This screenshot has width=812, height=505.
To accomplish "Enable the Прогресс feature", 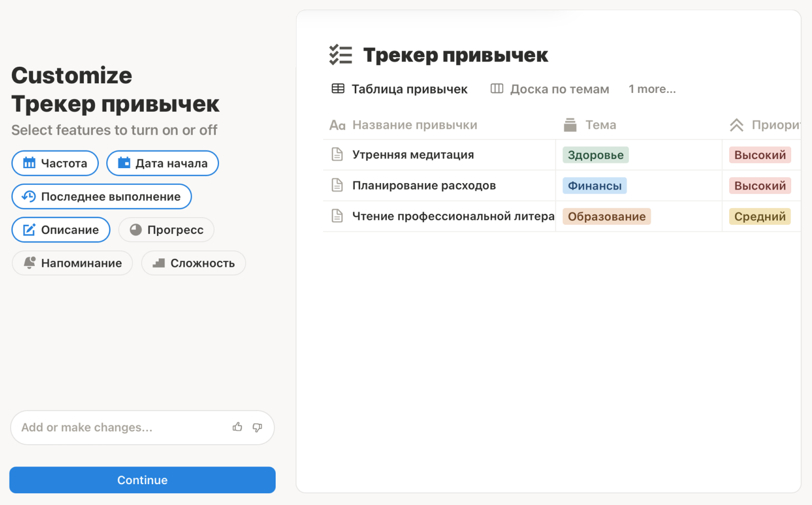I will click(166, 230).
